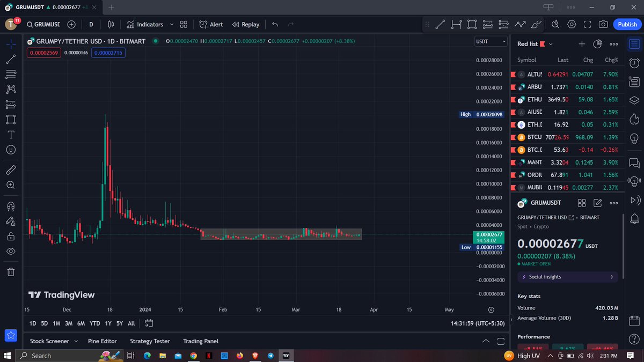Open the Pine Editor tab
The width and height of the screenshot is (644, 362).
[x=102, y=341]
